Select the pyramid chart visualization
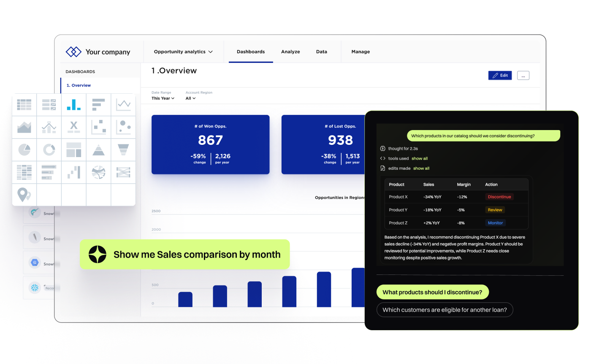This screenshot has width=591, height=364. (x=98, y=149)
